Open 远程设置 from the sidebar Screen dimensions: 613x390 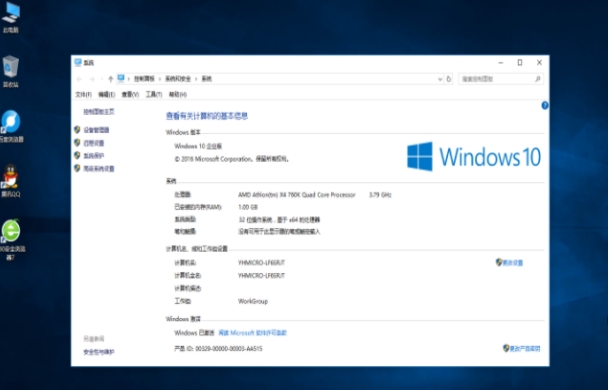click(x=93, y=143)
